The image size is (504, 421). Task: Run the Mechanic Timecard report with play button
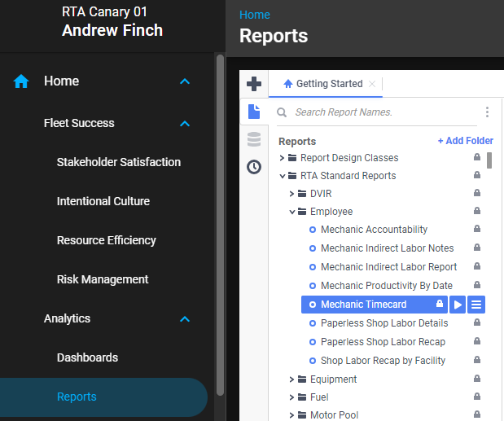(458, 305)
